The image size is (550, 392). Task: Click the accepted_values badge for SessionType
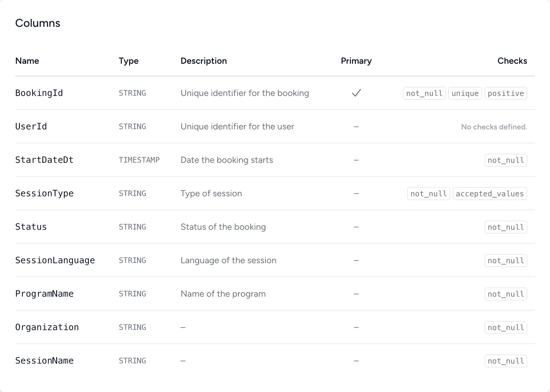coord(490,194)
